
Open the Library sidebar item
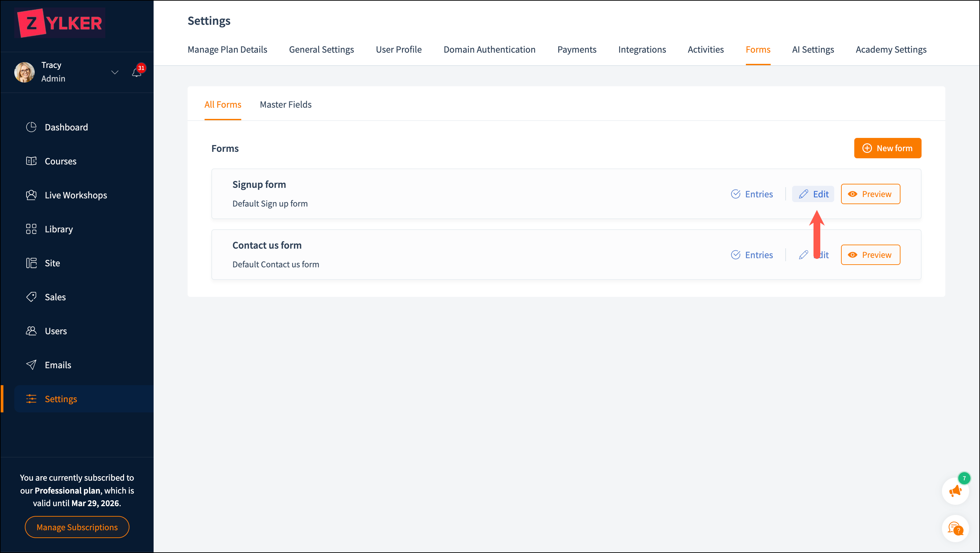pos(58,229)
